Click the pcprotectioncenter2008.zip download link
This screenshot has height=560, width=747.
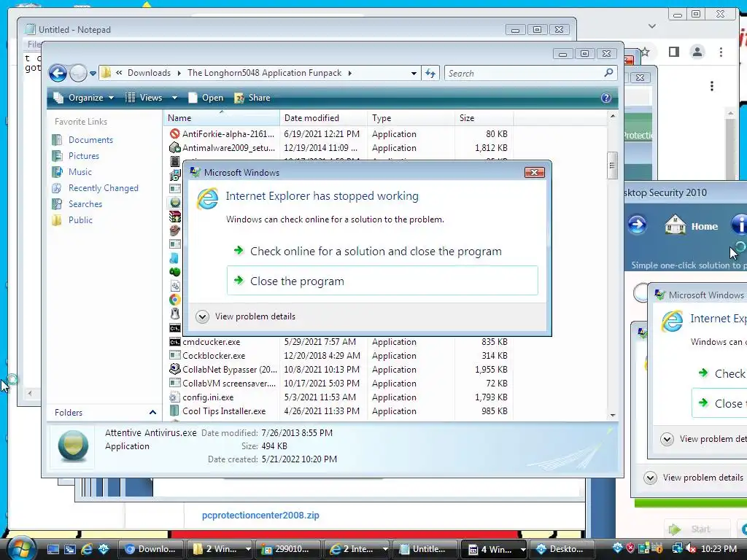pyautogui.click(x=260, y=516)
